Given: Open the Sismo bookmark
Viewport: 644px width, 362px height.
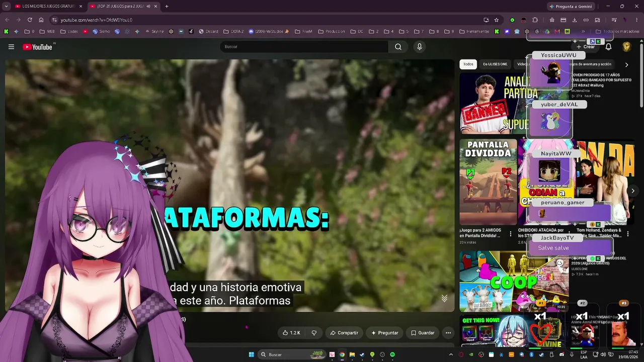Looking at the screenshot, I should click(x=101, y=31).
